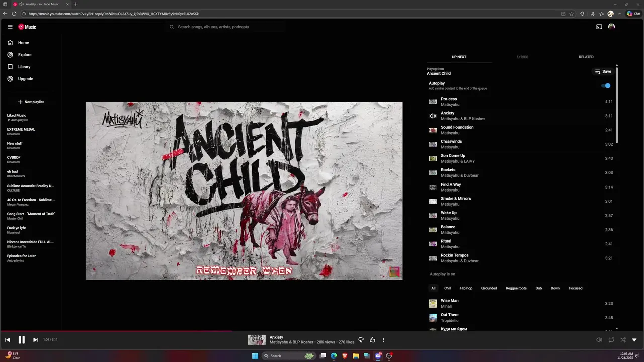Switch to the RELATED tab
This screenshot has width=644, height=362.
point(586,57)
